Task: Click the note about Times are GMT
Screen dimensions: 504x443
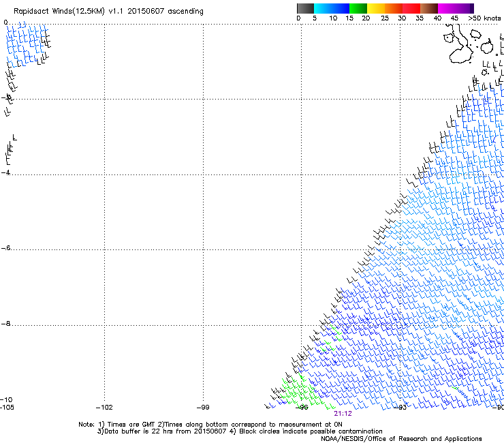Action: tap(210, 425)
